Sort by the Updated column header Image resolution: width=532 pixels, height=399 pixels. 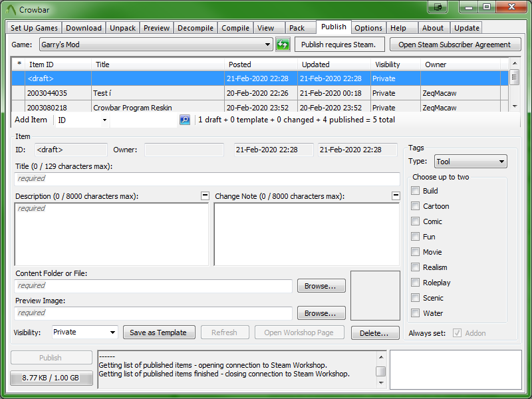click(x=334, y=65)
